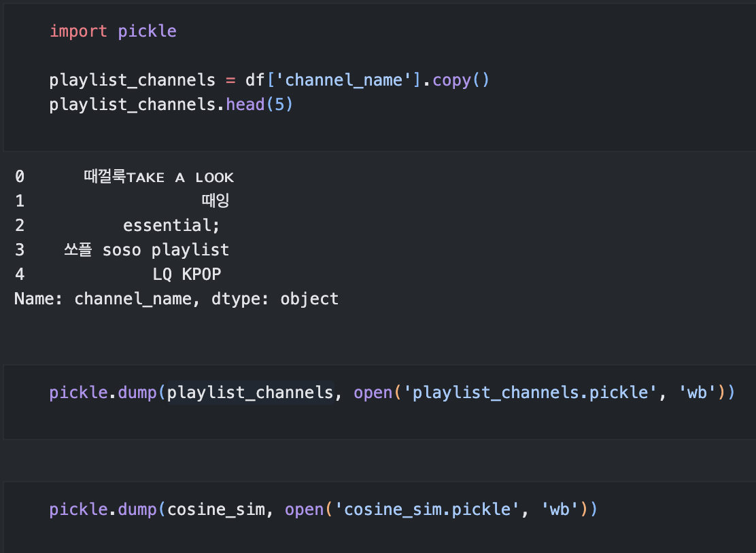The width and height of the screenshot is (756, 553).
Task: Click the playlist_channels.head(5) line
Action: click(171, 105)
